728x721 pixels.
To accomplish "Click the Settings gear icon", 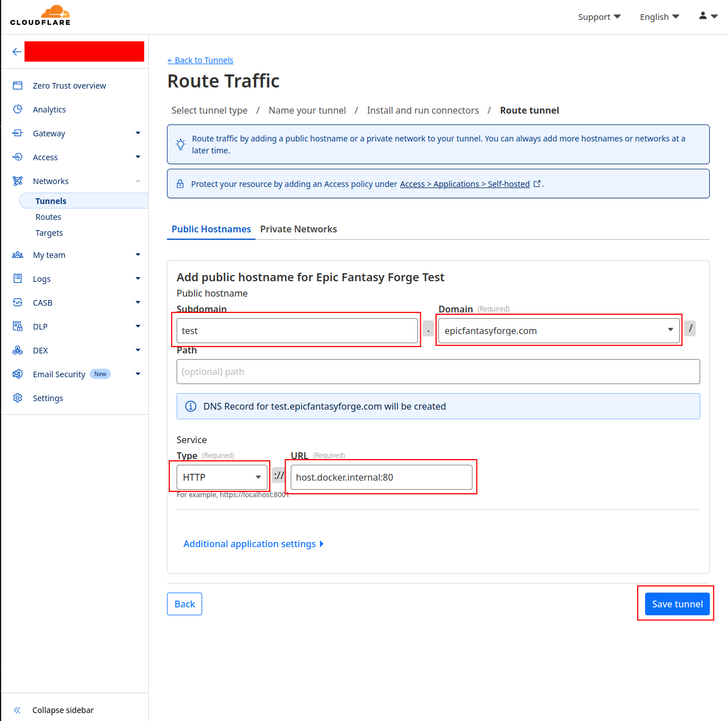I will 18,398.
